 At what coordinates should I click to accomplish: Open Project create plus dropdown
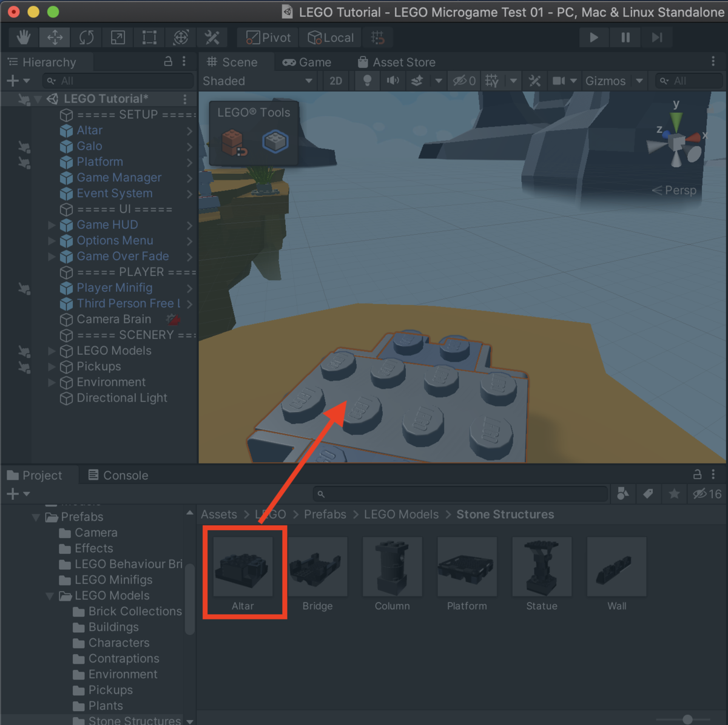pos(18,494)
